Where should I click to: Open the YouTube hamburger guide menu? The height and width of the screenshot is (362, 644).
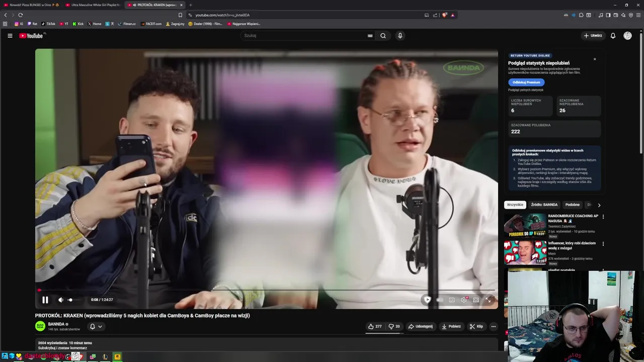pyautogui.click(x=10, y=36)
